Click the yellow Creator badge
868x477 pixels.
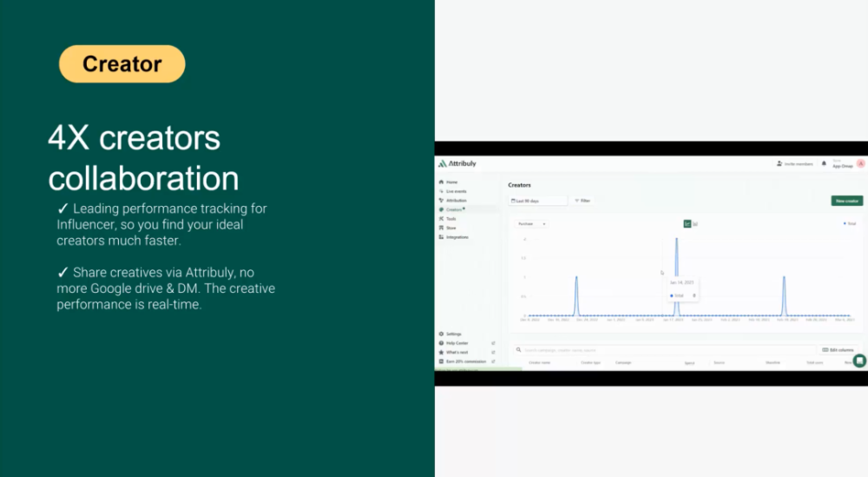122,63
